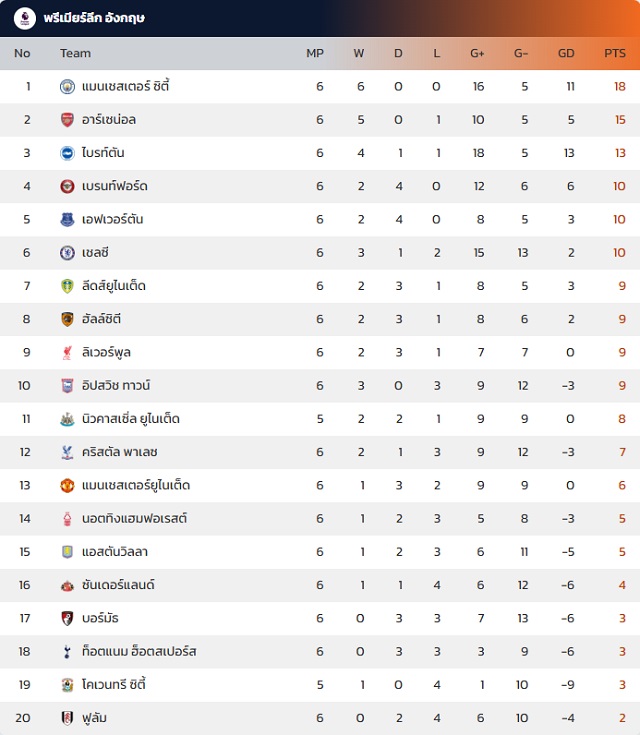Screen dimensions: 640x735
Task: Select the PTS column header
Action: pyautogui.click(x=615, y=53)
